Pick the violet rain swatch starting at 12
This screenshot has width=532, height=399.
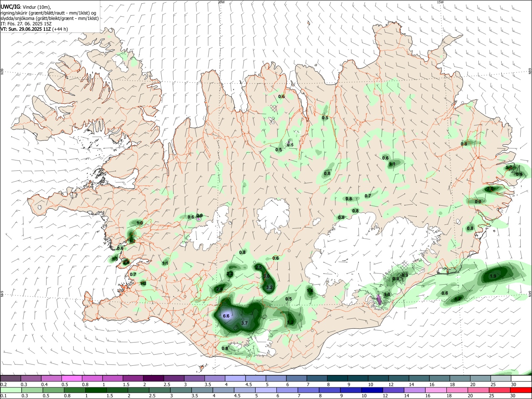coord(393,390)
